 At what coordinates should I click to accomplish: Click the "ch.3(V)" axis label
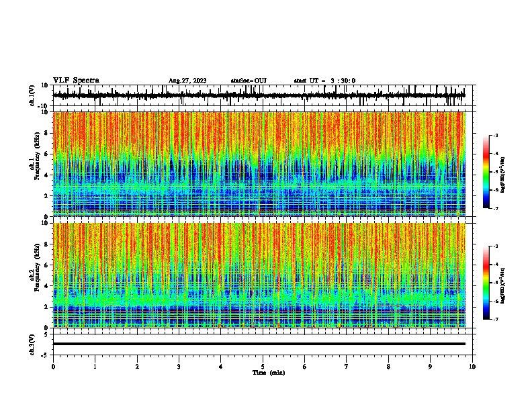pyautogui.click(x=32, y=345)
